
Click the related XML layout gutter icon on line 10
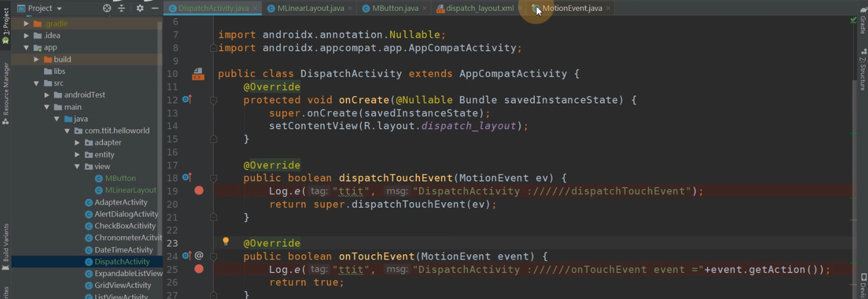(198, 73)
